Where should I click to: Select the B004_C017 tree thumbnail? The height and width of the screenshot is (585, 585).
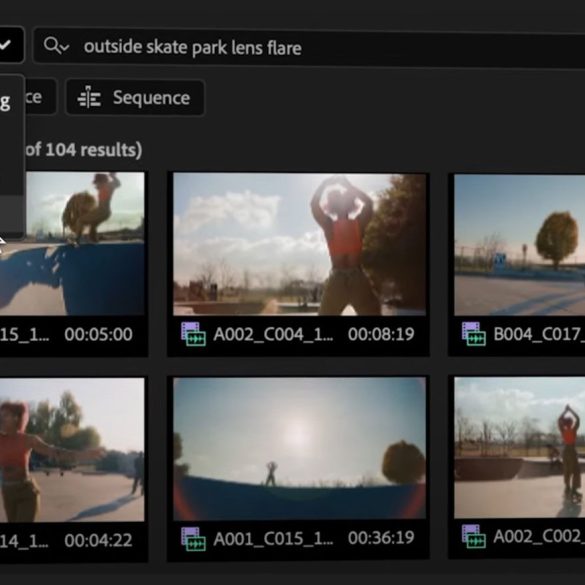[519, 244]
